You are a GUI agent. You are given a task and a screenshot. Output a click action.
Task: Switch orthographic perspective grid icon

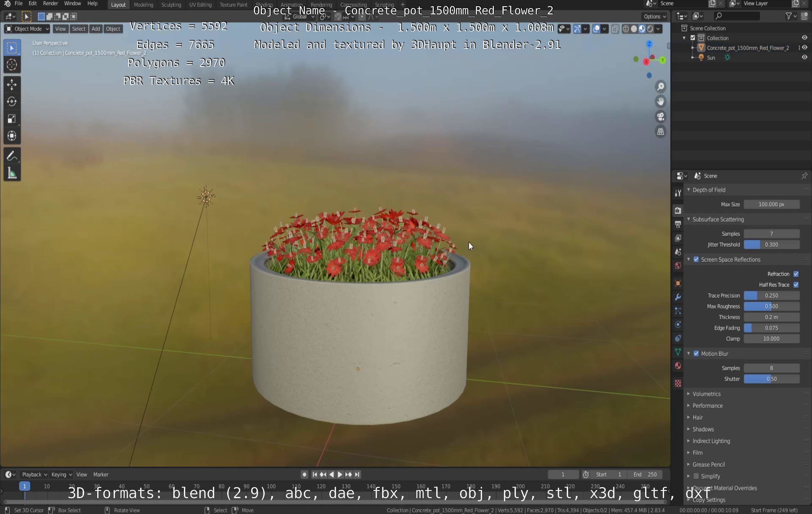661,132
